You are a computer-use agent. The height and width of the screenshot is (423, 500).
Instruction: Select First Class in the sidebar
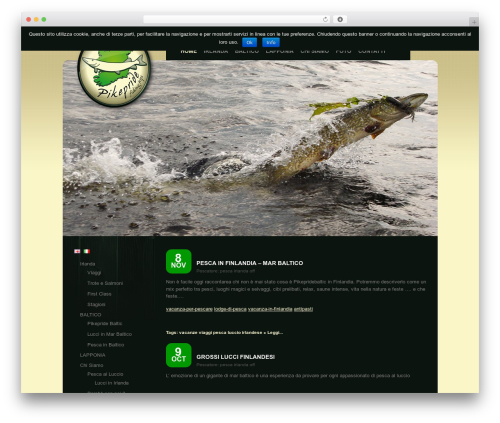[99, 294]
